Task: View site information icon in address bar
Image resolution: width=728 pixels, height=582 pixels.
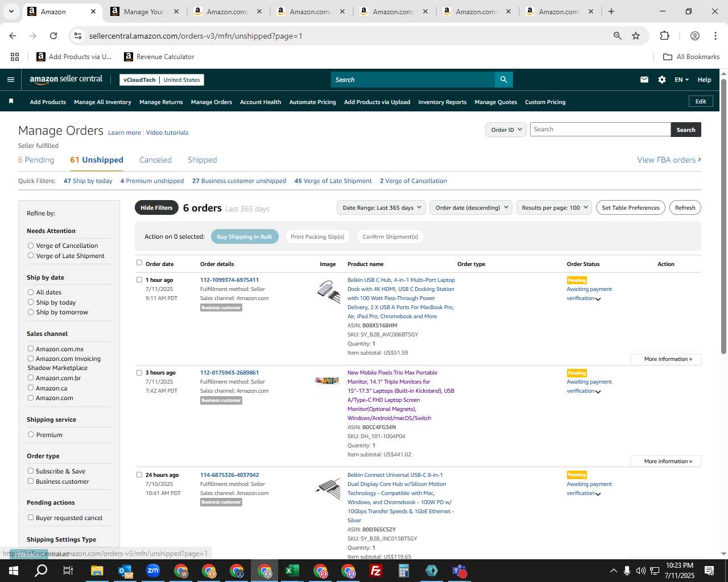Action: pos(78,36)
